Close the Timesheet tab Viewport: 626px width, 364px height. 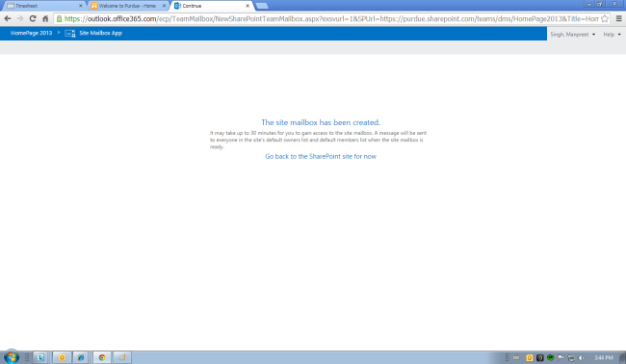coord(81,6)
